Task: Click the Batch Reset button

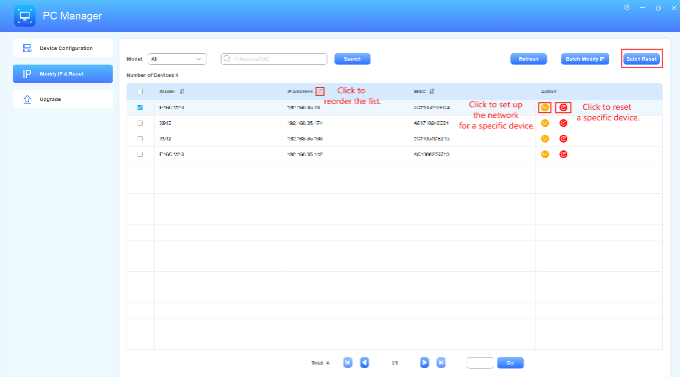Action: (x=641, y=59)
